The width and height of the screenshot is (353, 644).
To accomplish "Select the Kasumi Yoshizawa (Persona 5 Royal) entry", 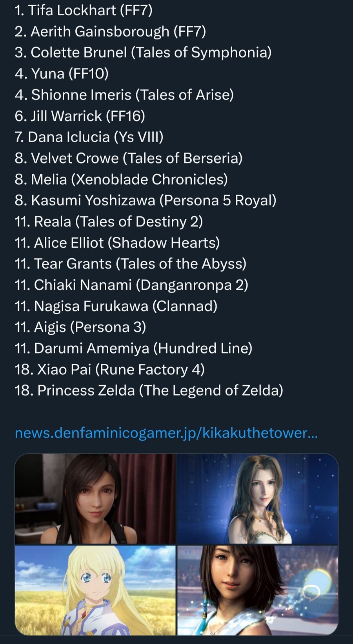I will (146, 200).
